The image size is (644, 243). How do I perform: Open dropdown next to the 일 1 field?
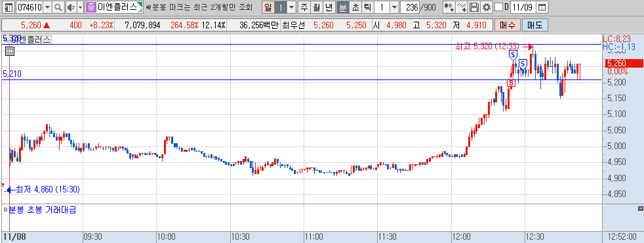pos(292,7)
